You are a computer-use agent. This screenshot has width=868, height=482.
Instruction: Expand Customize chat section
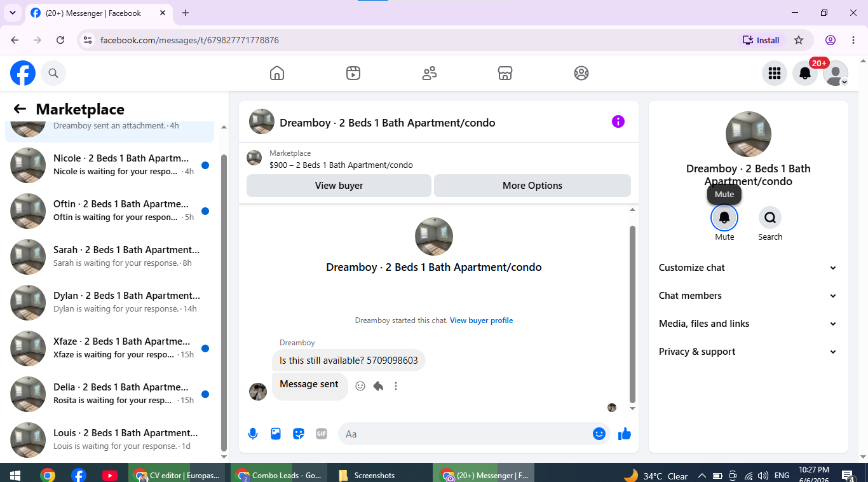click(748, 268)
